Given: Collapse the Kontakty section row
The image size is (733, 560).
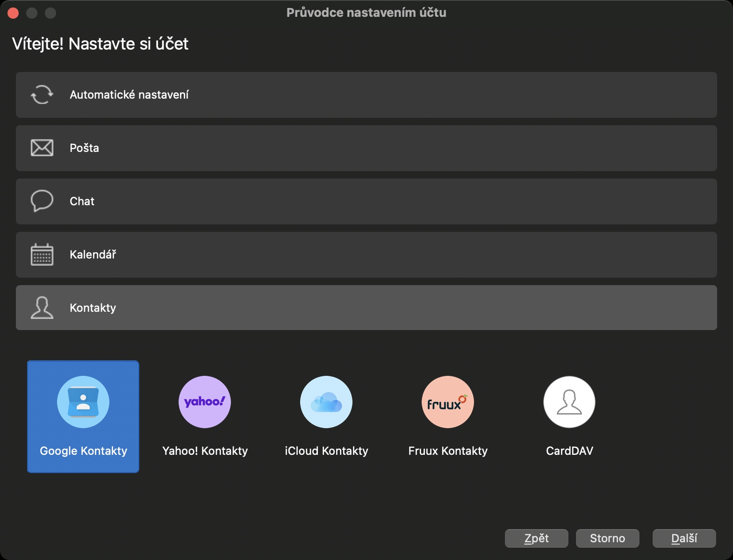Looking at the screenshot, I should pos(366,308).
